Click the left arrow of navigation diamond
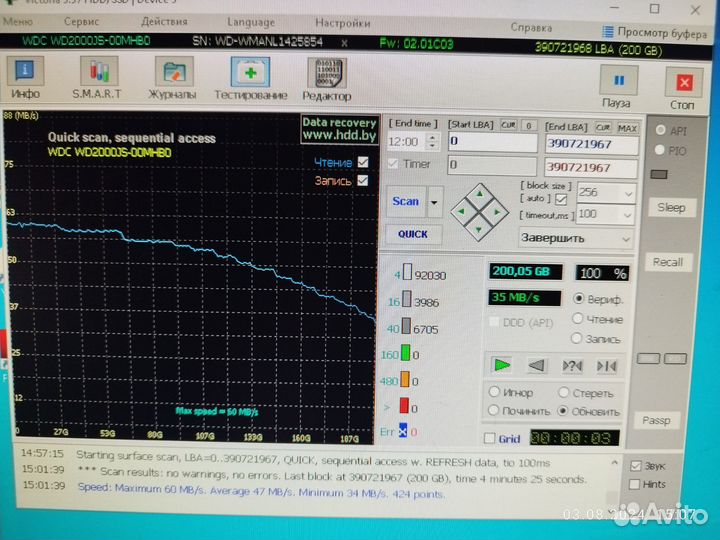 (x=461, y=212)
